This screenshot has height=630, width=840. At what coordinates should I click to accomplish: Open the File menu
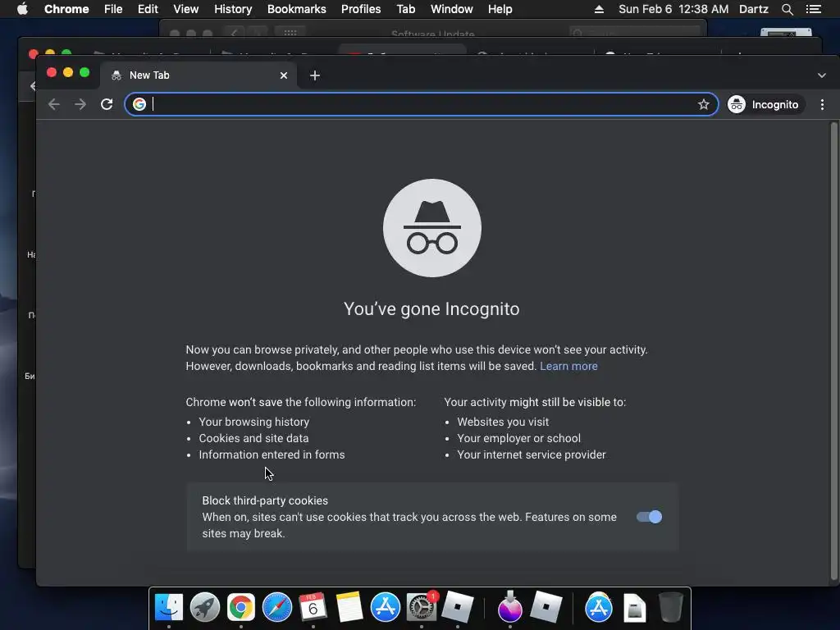click(113, 9)
